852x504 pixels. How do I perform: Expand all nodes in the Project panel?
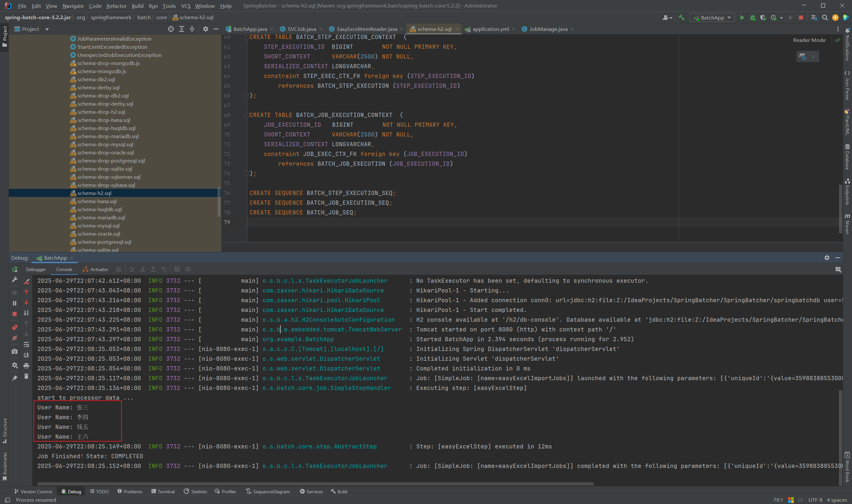coord(182,29)
